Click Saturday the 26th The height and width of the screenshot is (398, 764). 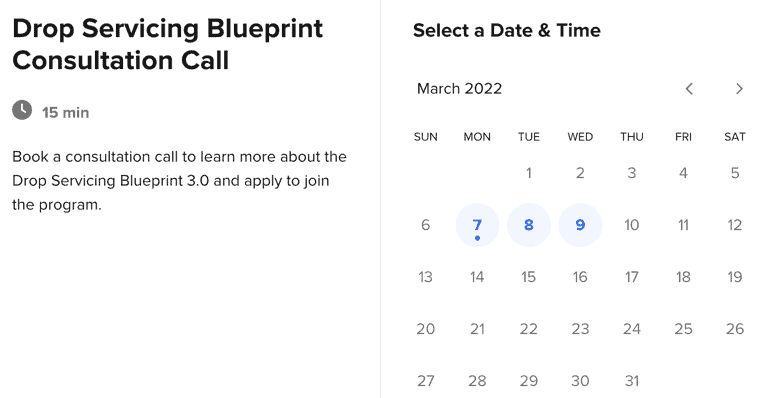coord(735,329)
